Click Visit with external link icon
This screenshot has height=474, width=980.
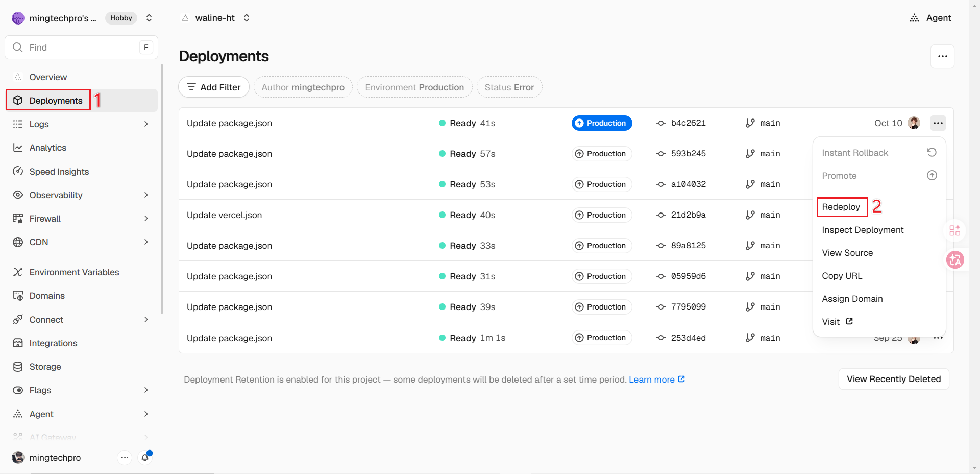[837, 322]
